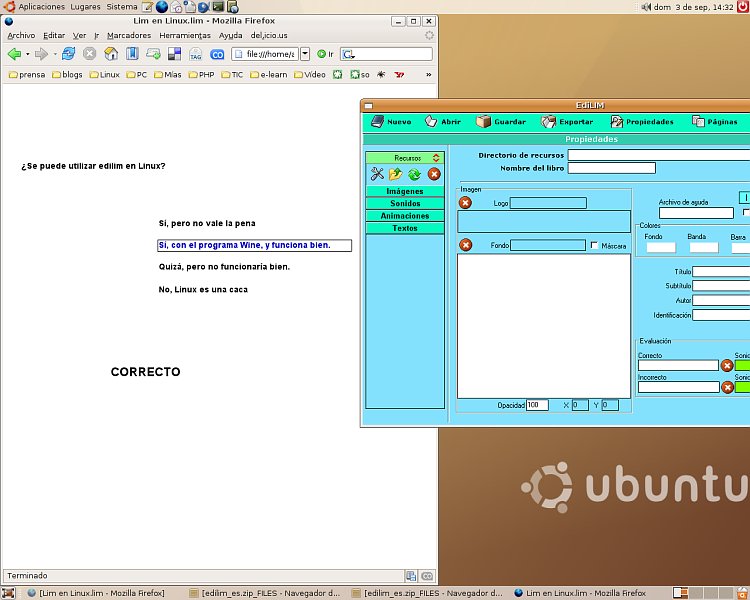Open the Editar menu in Firefox
The image size is (750, 600).
click(x=54, y=35)
